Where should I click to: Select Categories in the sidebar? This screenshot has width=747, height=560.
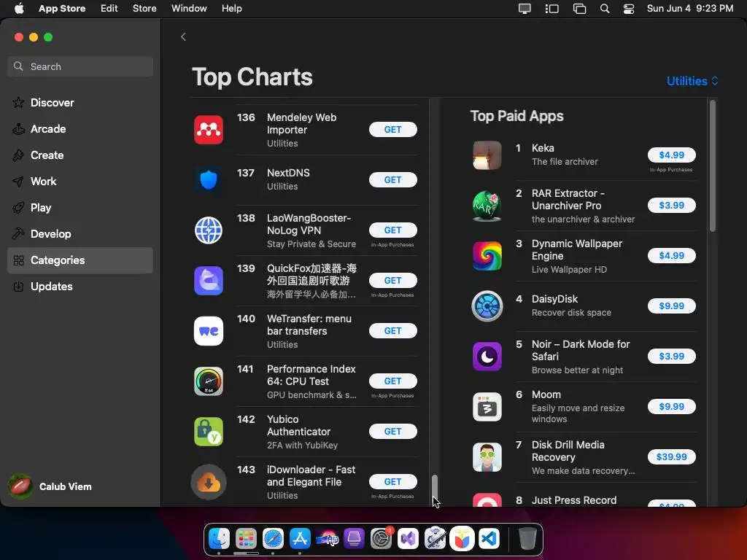coord(80,260)
